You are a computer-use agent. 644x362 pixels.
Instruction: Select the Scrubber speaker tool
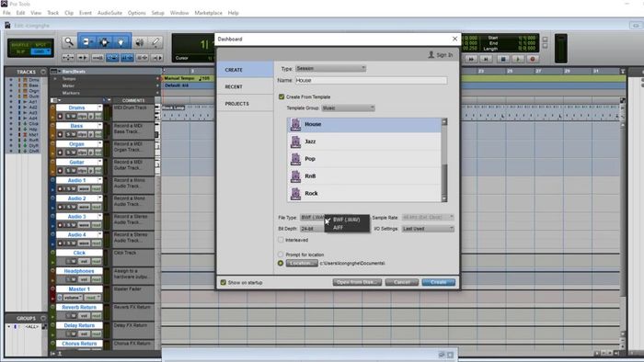140,42
